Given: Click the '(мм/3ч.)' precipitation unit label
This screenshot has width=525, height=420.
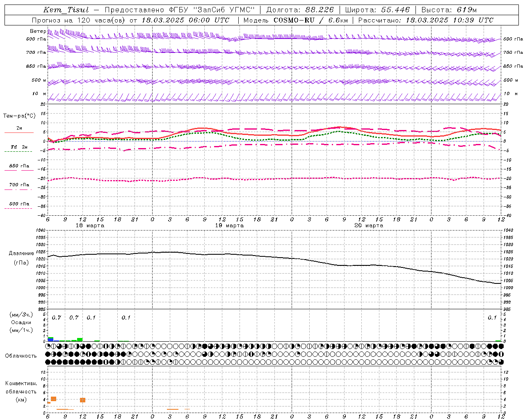Looking at the screenshot, I should point(21,315).
